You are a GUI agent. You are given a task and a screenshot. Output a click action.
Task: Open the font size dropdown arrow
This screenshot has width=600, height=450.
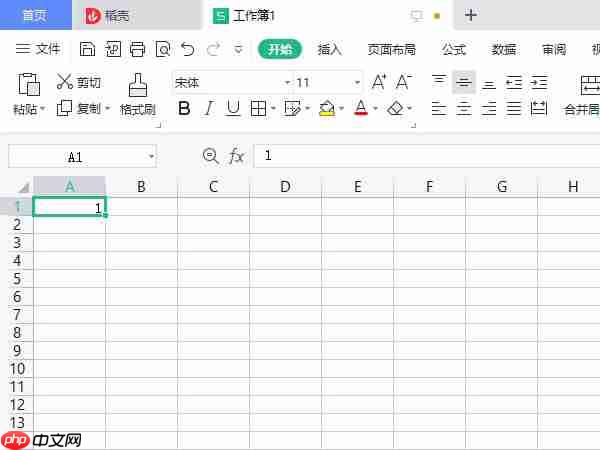coord(357,83)
